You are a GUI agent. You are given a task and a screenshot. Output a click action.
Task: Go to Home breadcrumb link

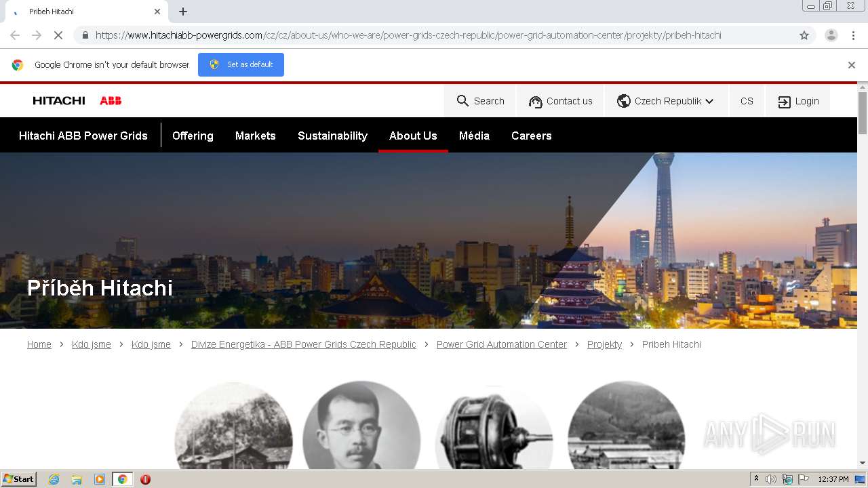39,344
